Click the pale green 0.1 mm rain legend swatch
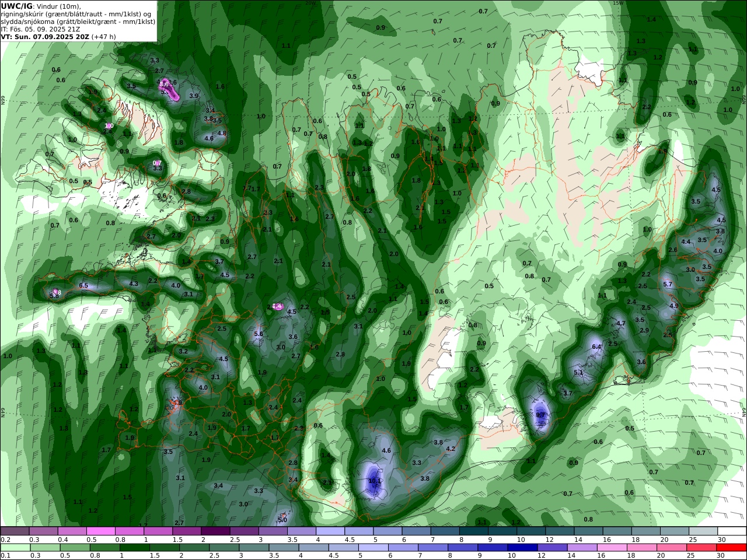This screenshot has width=747, height=560. click(x=15, y=548)
